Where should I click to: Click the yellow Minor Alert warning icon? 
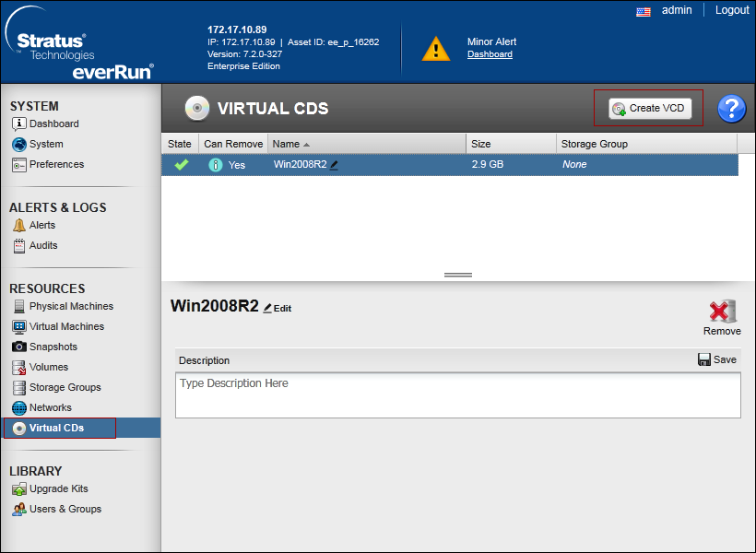click(x=435, y=49)
